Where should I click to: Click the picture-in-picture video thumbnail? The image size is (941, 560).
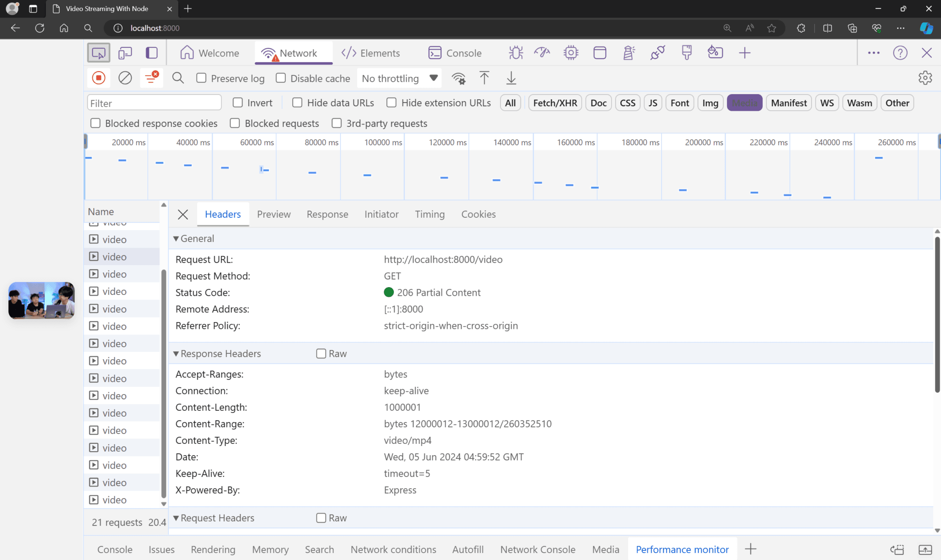point(41,300)
